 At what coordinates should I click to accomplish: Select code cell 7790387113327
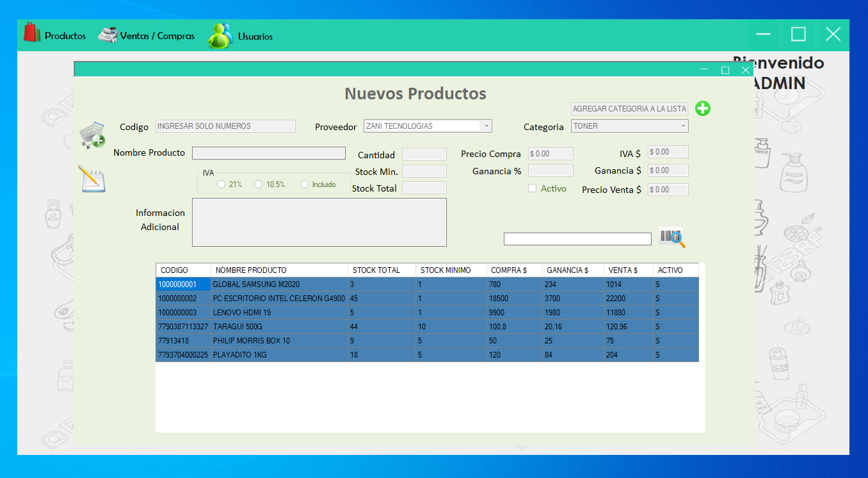(x=183, y=327)
